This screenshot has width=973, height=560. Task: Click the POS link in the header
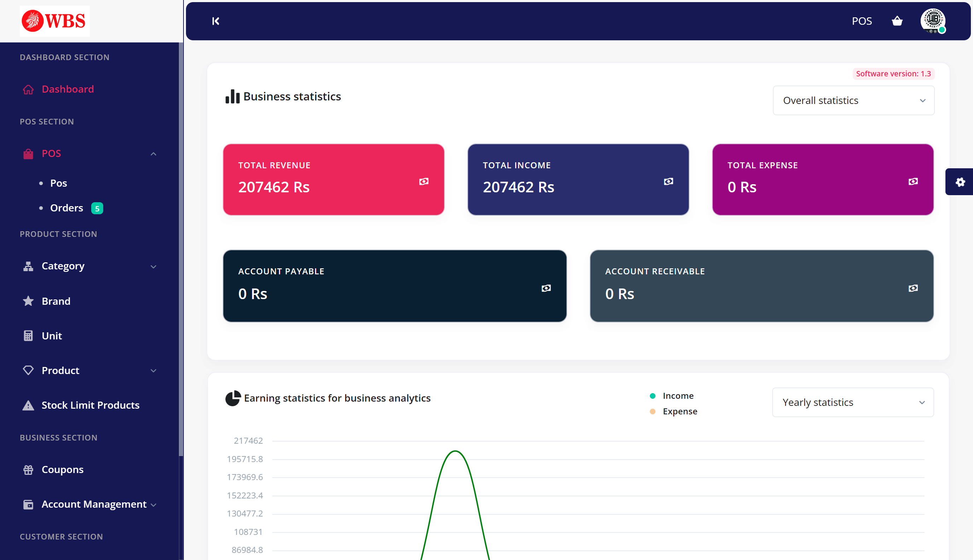pyautogui.click(x=862, y=21)
